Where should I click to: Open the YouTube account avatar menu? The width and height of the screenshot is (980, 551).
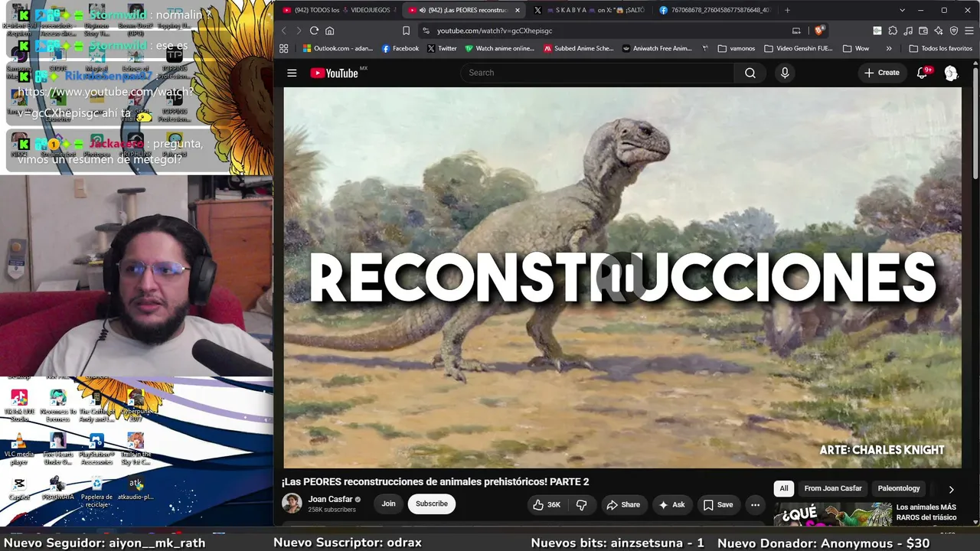pos(951,73)
